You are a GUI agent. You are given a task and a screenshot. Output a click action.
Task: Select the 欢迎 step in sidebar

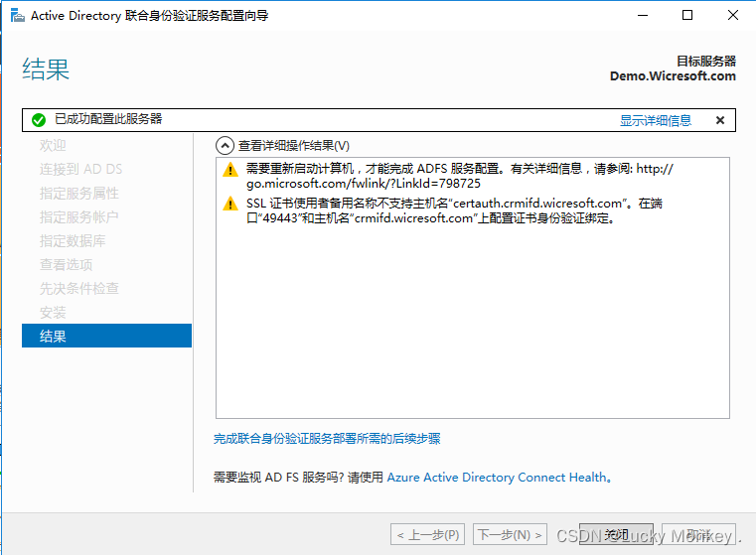pyautogui.click(x=53, y=146)
